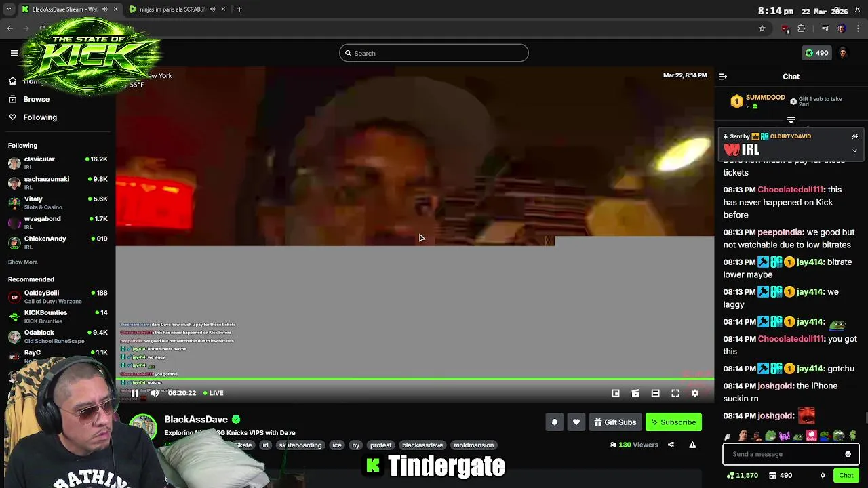Expand Show more followed channels
Viewport: 868px width, 488px height.
tap(22, 262)
